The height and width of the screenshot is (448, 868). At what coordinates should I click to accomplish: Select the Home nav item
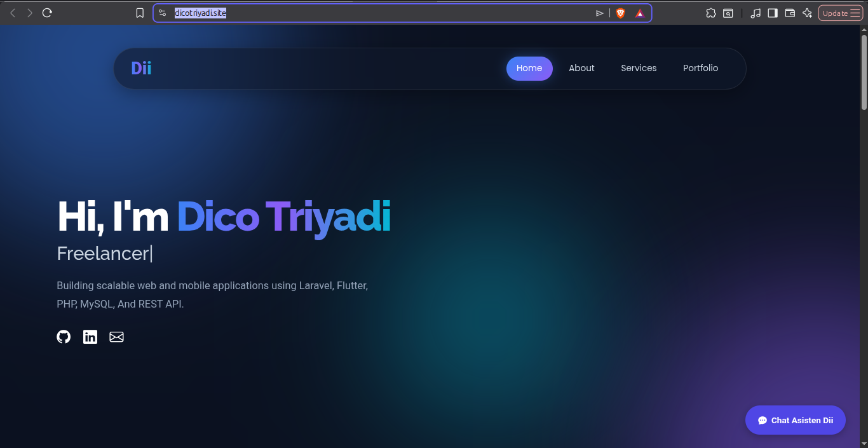[x=529, y=68]
